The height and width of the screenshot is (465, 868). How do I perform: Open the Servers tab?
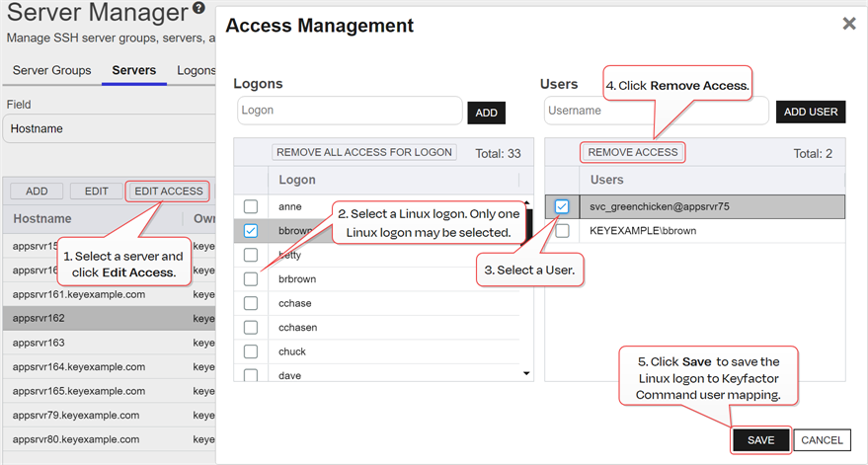tap(134, 71)
